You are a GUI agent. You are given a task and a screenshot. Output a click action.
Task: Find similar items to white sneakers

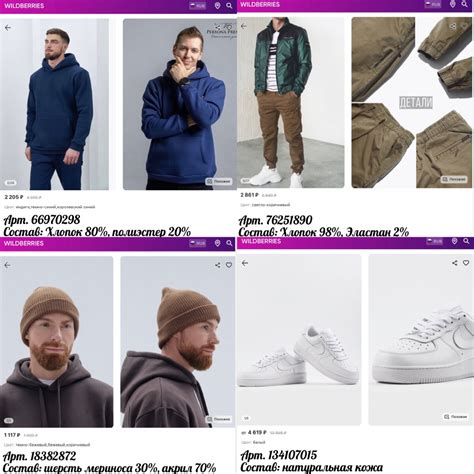[x=455, y=417]
